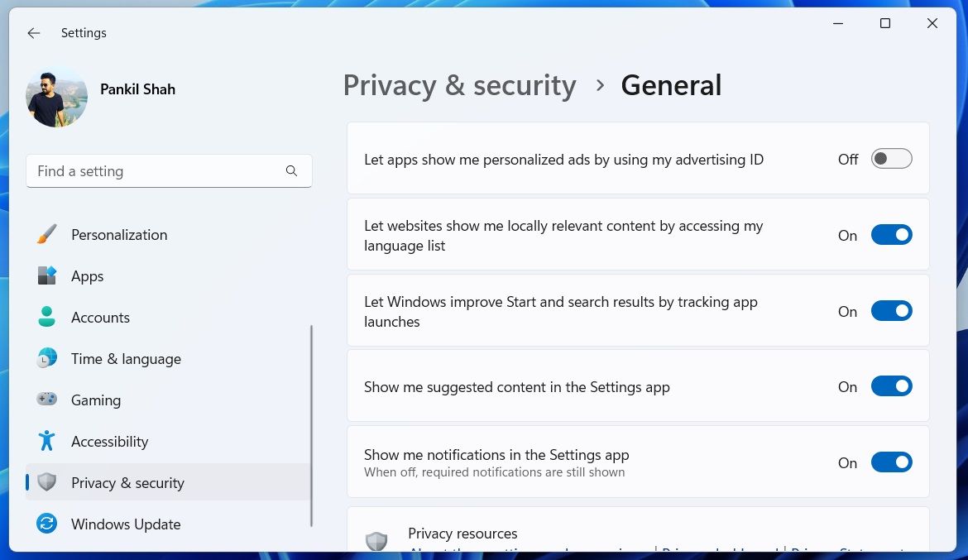Open the Personalization paintbrush icon

tap(47, 235)
